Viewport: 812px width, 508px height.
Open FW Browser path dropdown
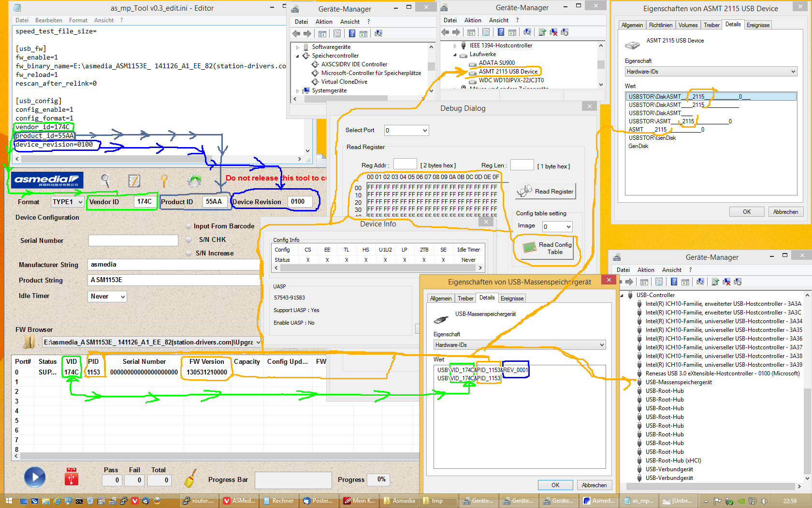[258, 342]
